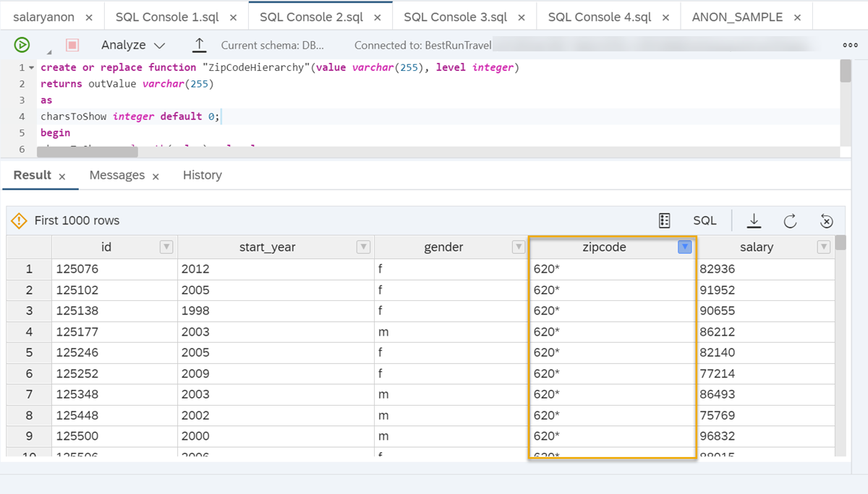Select salary cell 82936
868x494 pixels.
coord(765,269)
